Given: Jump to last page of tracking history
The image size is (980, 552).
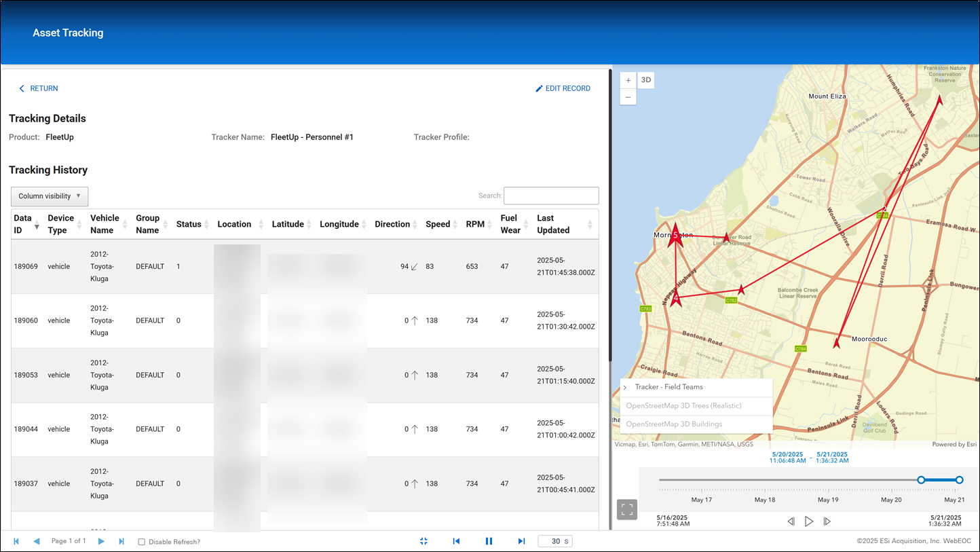Looking at the screenshot, I should 121,541.
